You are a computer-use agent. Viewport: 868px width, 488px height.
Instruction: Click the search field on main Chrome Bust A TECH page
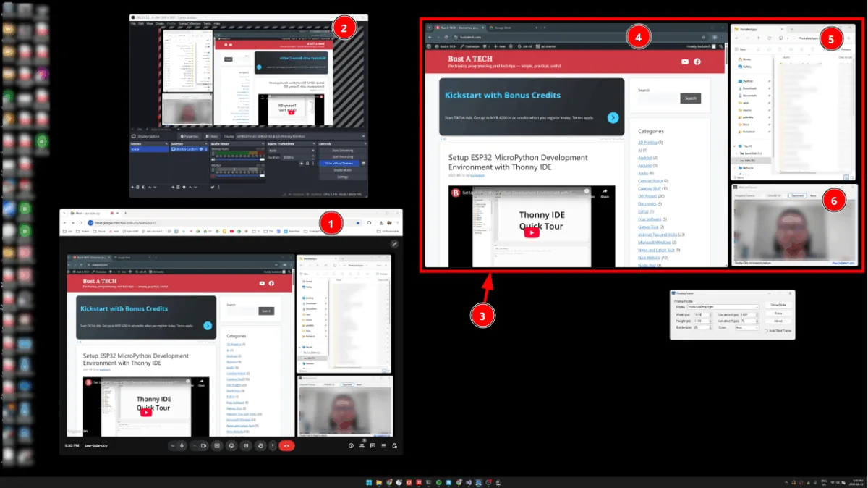tap(658, 98)
